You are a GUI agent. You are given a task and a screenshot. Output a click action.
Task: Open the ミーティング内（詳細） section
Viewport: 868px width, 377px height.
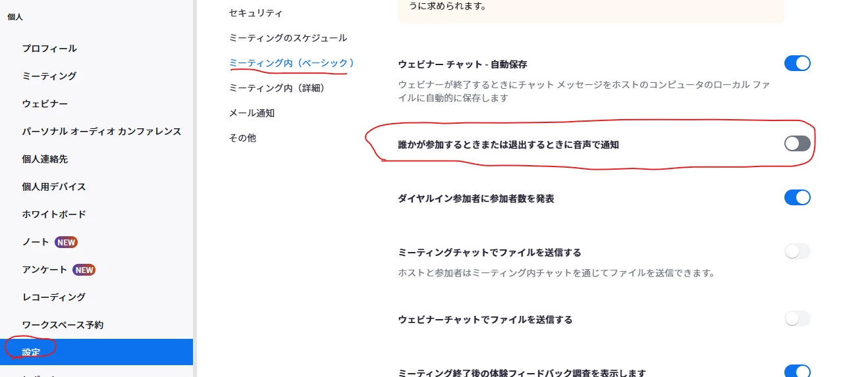277,88
